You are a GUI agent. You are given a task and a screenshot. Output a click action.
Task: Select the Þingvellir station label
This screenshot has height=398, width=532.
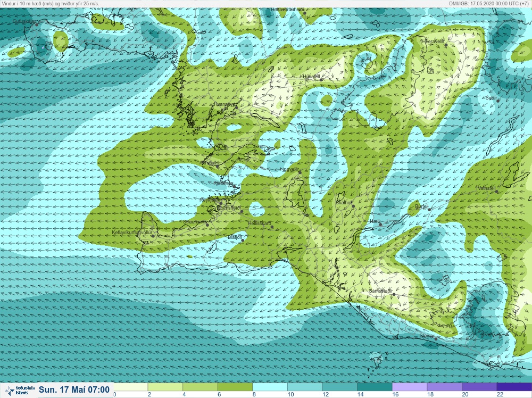pyautogui.click(x=289, y=169)
